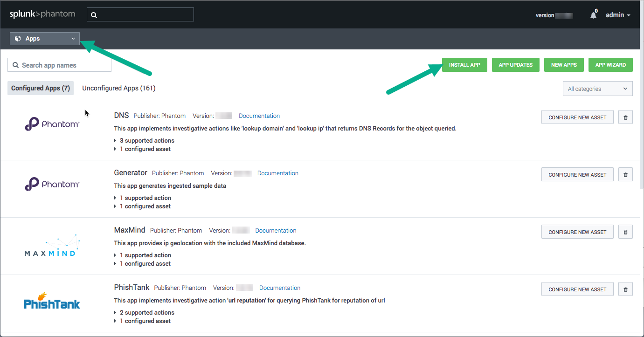Open DNS Documentation link

coord(259,116)
